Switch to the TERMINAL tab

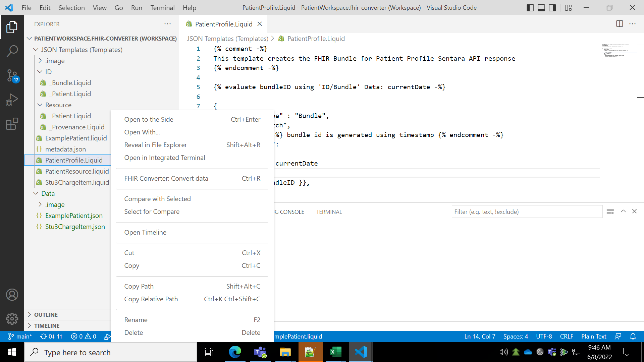click(x=329, y=212)
